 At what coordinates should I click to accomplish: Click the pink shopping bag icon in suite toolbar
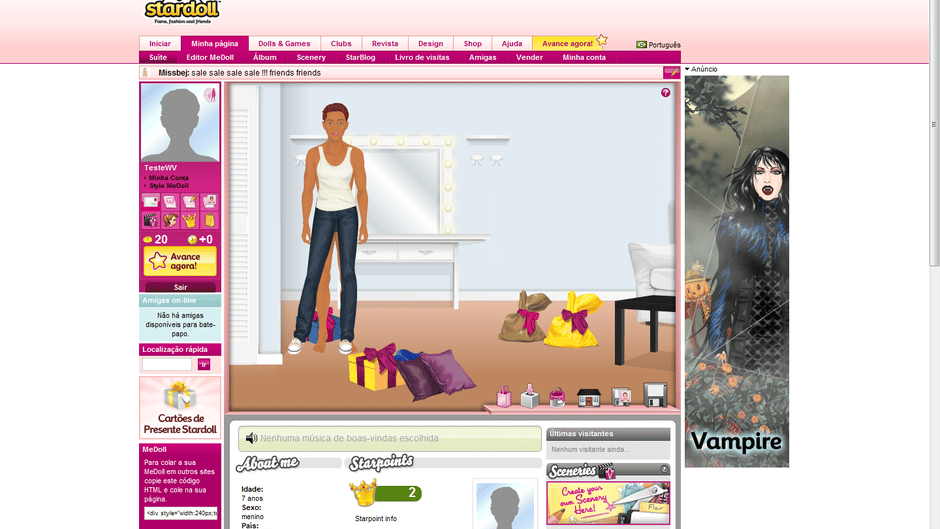[x=504, y=396]
